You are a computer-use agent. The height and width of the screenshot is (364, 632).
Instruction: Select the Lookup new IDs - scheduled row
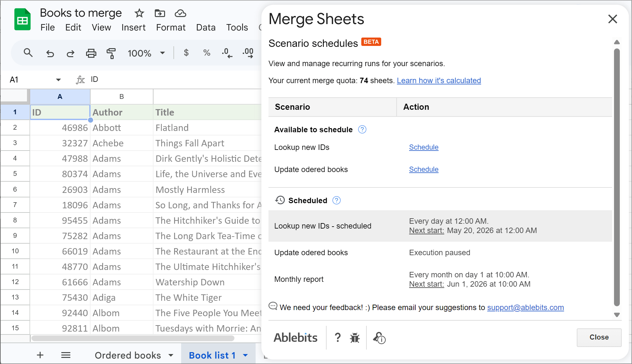pyautogui.click(x=440, y=226)
